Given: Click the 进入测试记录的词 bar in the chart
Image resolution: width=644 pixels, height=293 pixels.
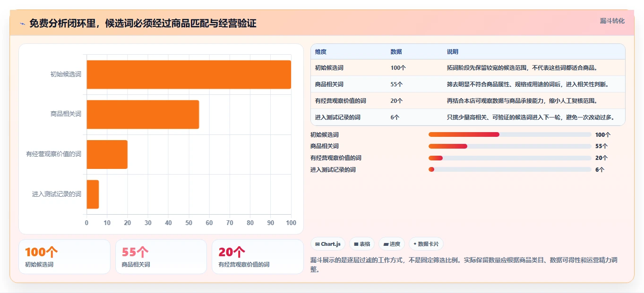Looking at the screenshot, I should point(93,194).
